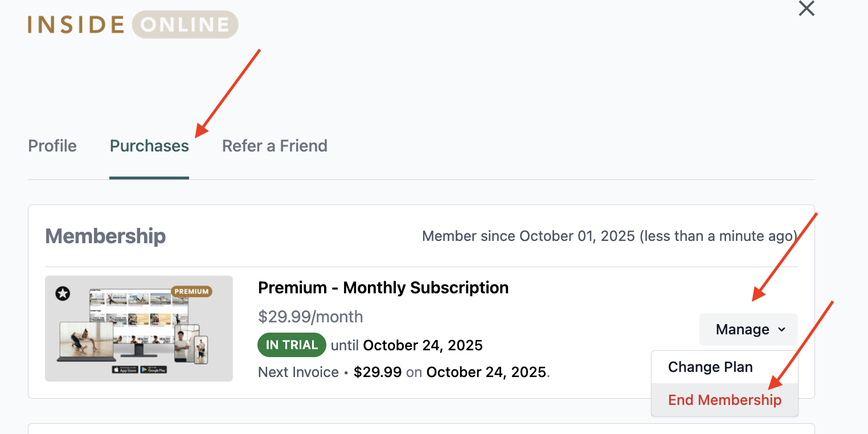Click the ONLINE pill in the logo
The height and width of the screenshot is (434, 868).
point(185,24)
